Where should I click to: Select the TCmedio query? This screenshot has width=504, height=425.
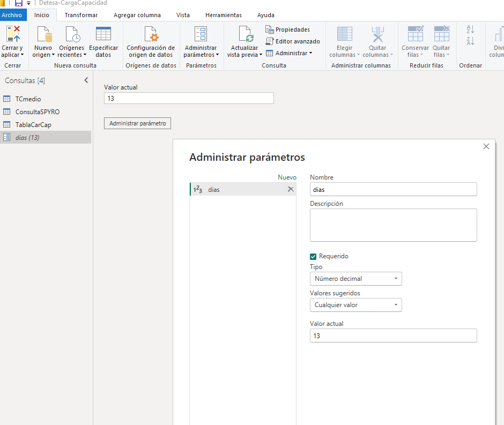coord(46,99)
